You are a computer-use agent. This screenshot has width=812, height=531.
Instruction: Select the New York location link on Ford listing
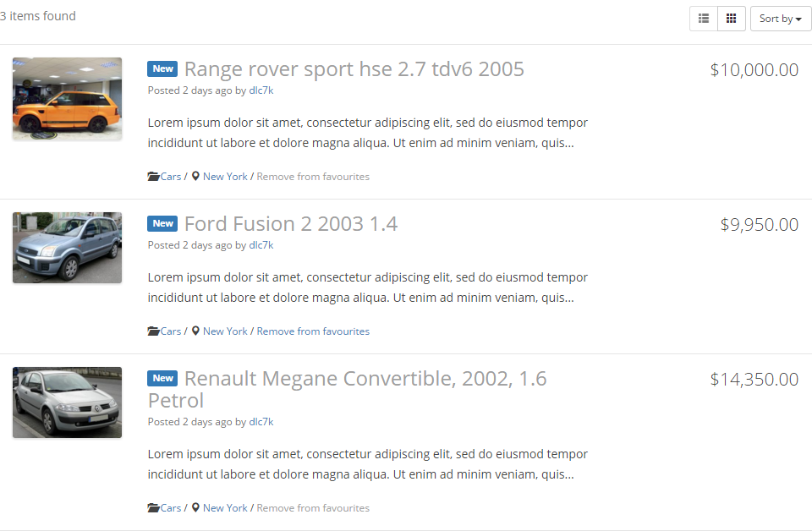pyautogui.click(x=225, y=331)
